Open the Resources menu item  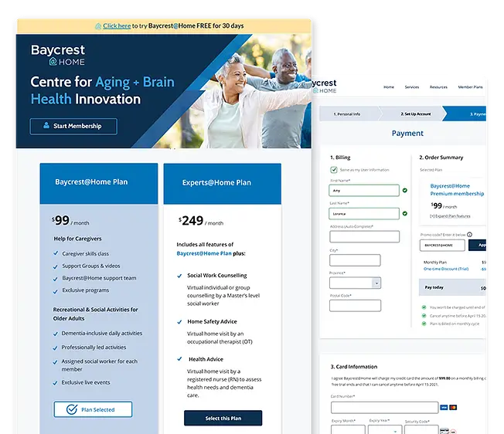[x=438, y=87]
